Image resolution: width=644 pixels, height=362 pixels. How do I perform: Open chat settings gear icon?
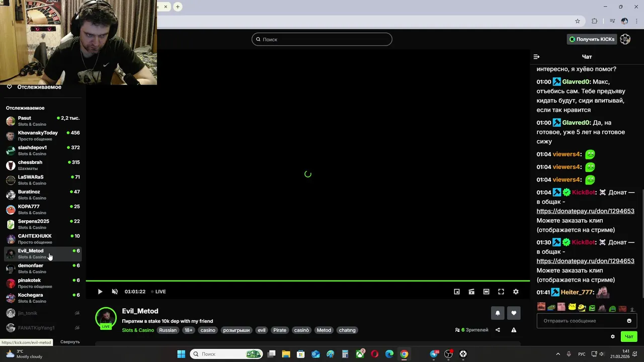[x=613, y=336]
